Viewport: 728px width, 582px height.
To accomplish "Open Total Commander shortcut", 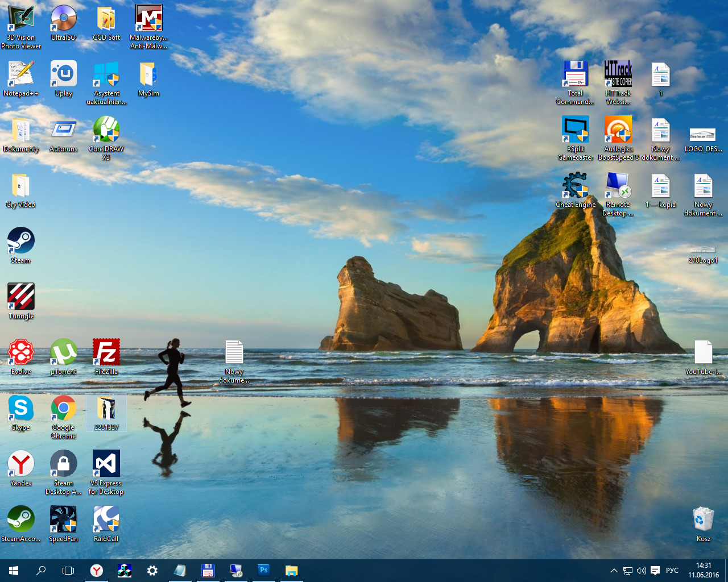I will click(576, 82).
